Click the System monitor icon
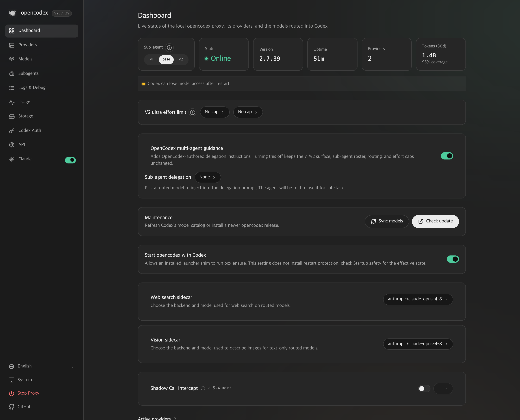The width and height of the screenshot is (520, 420). point(11,380)
